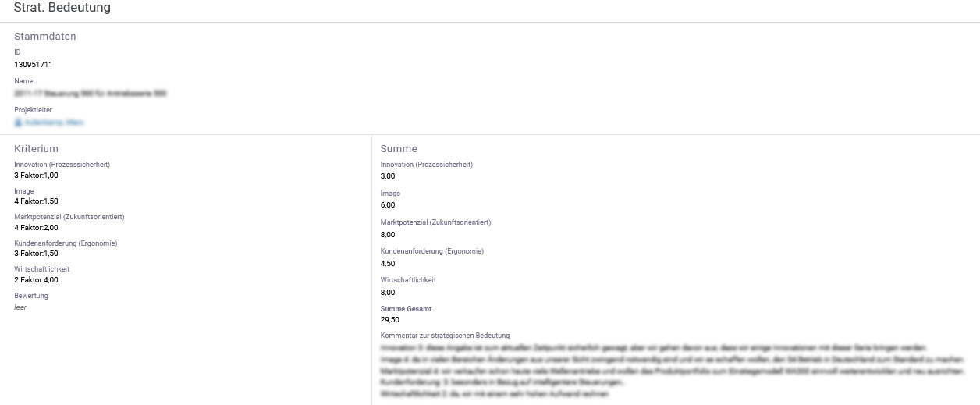Screen dimensions: 980x405
Task: Click the Stammdaten section heading
Action: click(x=45, y=36)
